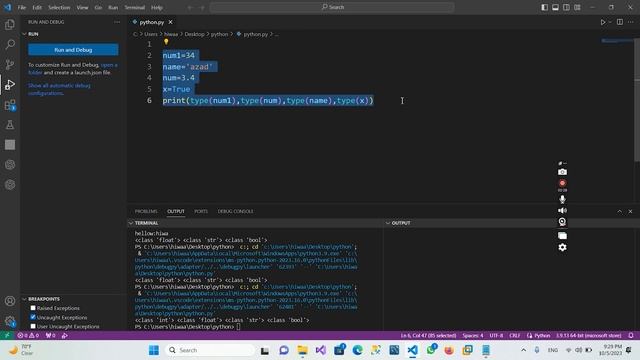Open the recorder settings gear
The height and width of the screenshot is (360, 640).
click(562, 247)
